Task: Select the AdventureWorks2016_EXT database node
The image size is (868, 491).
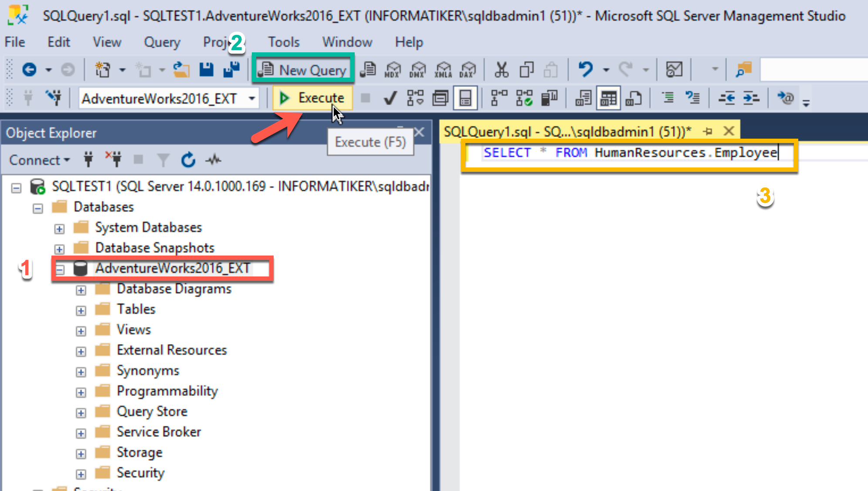Action: coord(173,268)
